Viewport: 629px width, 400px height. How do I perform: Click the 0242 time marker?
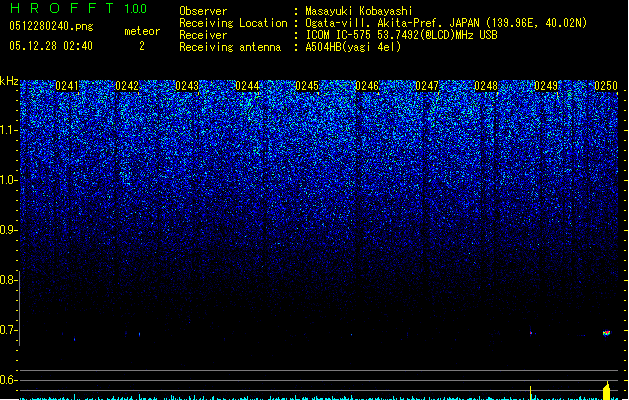pos(127,86)
